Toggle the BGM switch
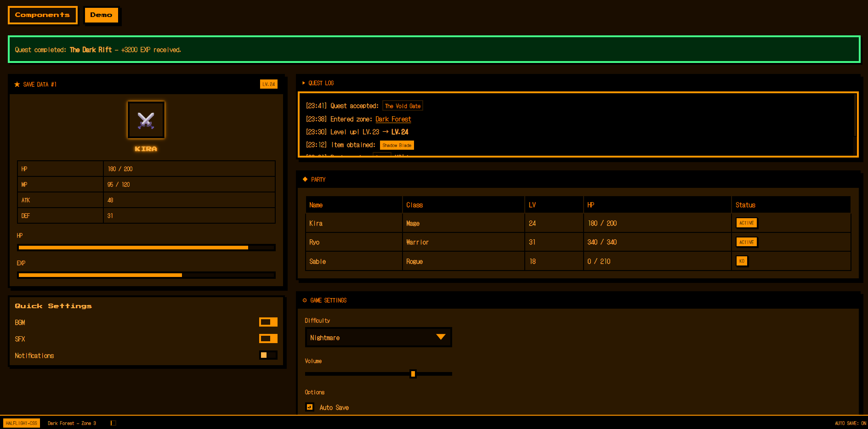 [x=268, y=322]
